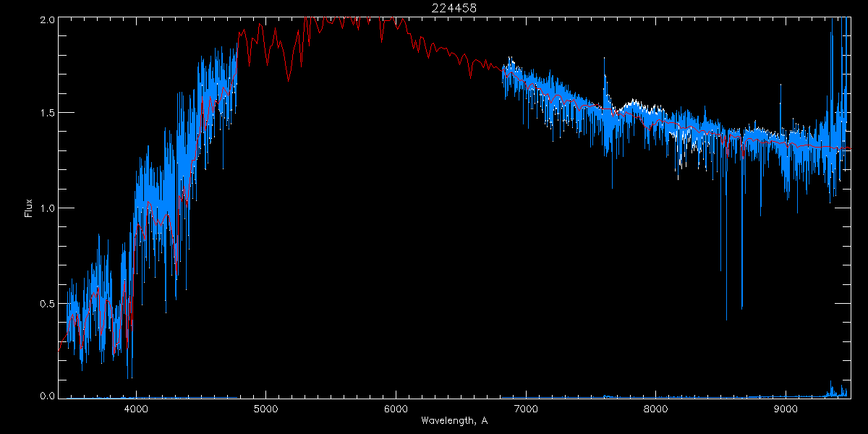Select the 'Wavelength, A' x-axis label
Viewport: 868px width, 434px height.
tap(454, 421)
